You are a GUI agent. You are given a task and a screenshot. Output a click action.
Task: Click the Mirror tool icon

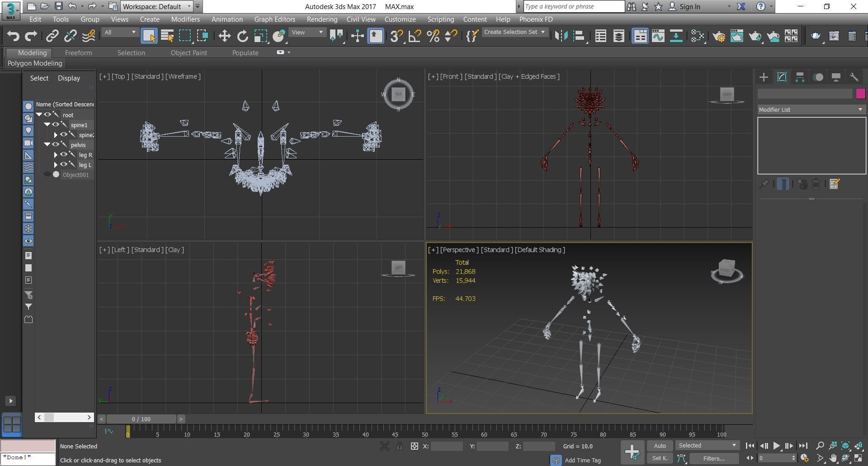tap(561, 36)
